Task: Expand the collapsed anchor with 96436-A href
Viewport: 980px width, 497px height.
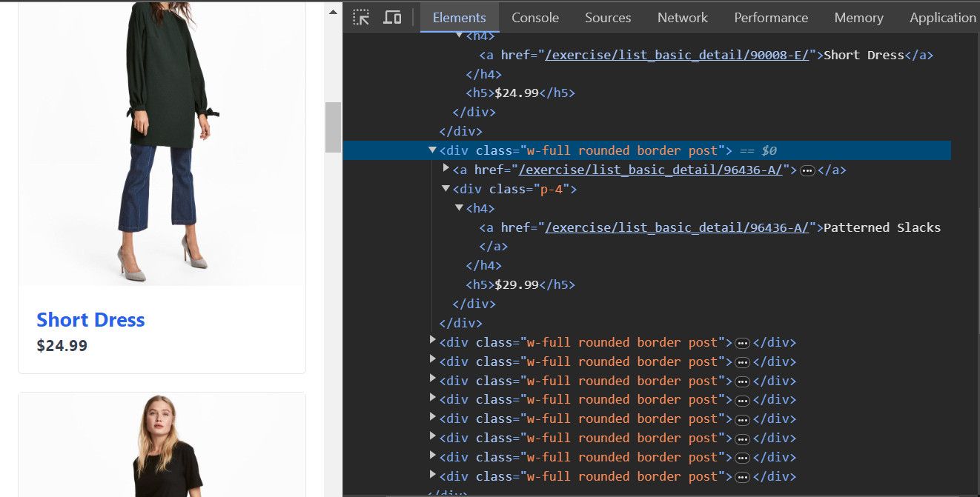Action: point(446,169)
